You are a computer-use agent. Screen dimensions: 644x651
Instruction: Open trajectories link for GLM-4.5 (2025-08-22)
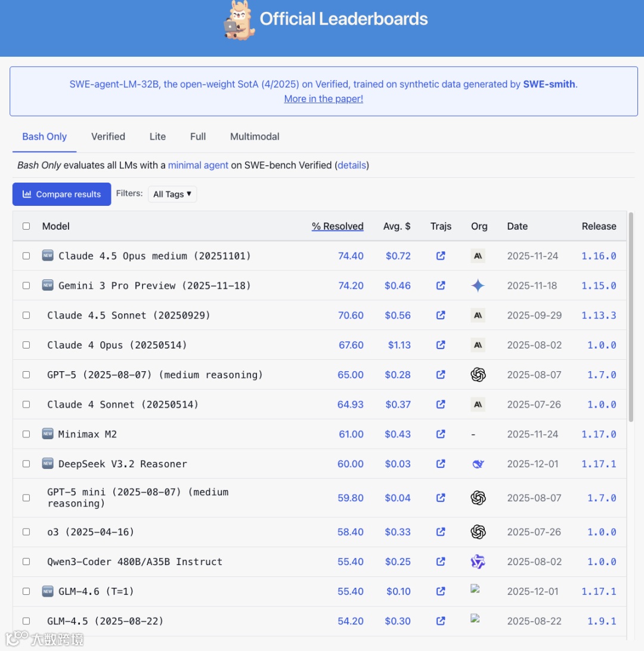(441, 621)
